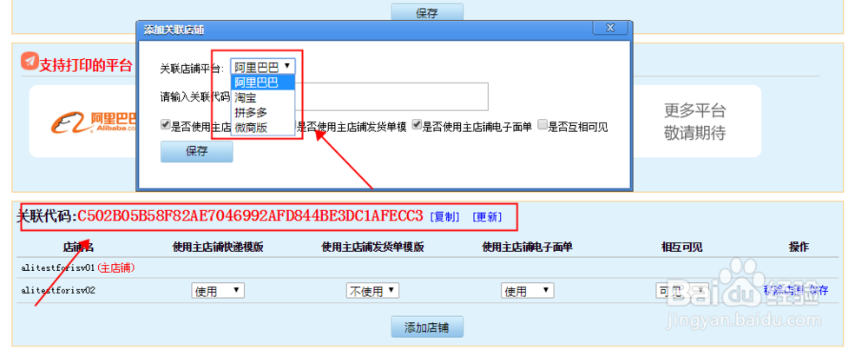
Task: Click the 相互可见 column header
Action: pyautogui.click(x=682, y=248)
